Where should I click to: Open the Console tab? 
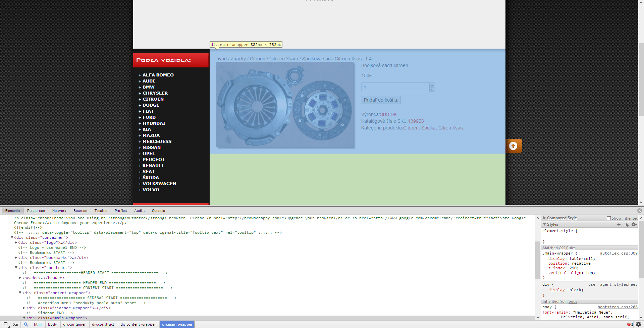point(158,211)
